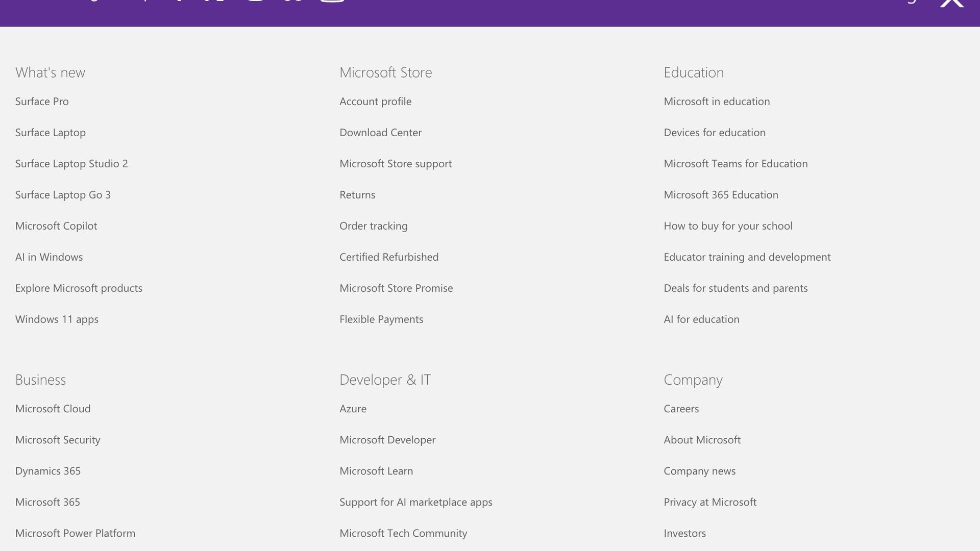Click Flexible Payments link
Image resolution: width=980 pixels, height=551 pixels.
point(381,319)
